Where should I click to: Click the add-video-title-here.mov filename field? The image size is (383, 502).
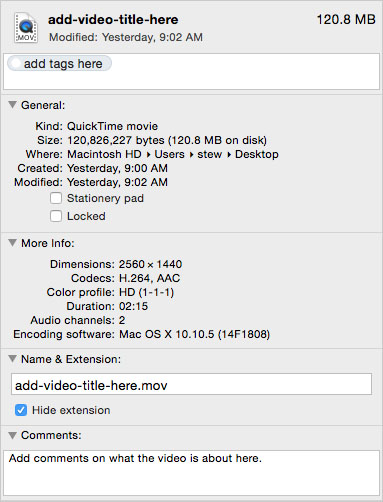coord(191,384)
